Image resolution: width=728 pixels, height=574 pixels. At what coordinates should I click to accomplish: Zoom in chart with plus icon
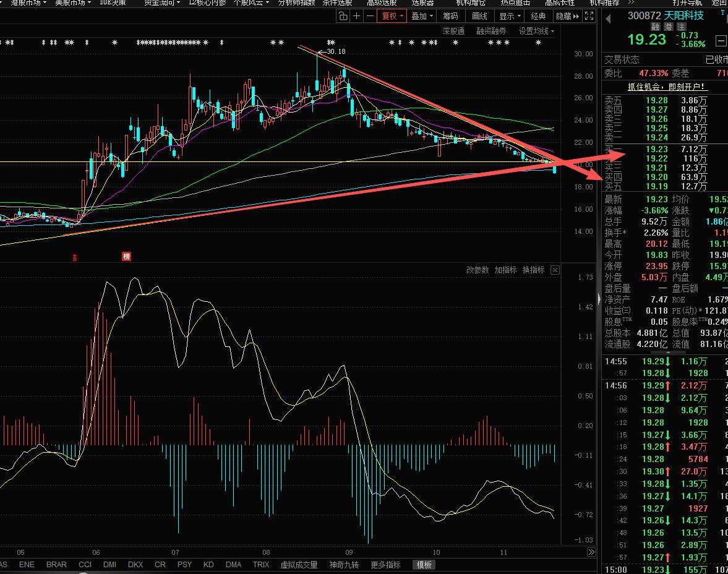pos(356,16)
